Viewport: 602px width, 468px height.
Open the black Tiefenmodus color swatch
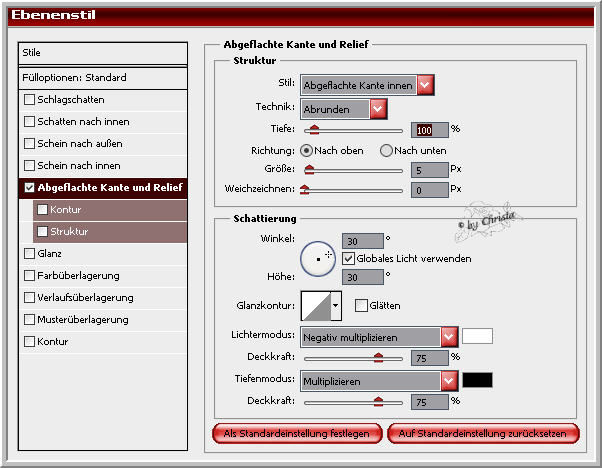tap(477, 380)
